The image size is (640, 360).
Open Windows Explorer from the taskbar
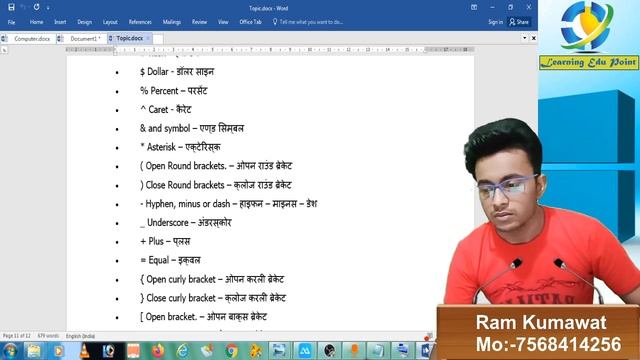pyautogui.click(x=34, y=351)
